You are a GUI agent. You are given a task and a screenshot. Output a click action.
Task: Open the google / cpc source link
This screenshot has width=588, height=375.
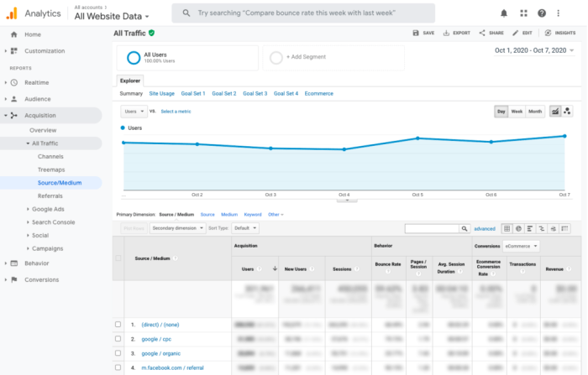click(156, 339)
